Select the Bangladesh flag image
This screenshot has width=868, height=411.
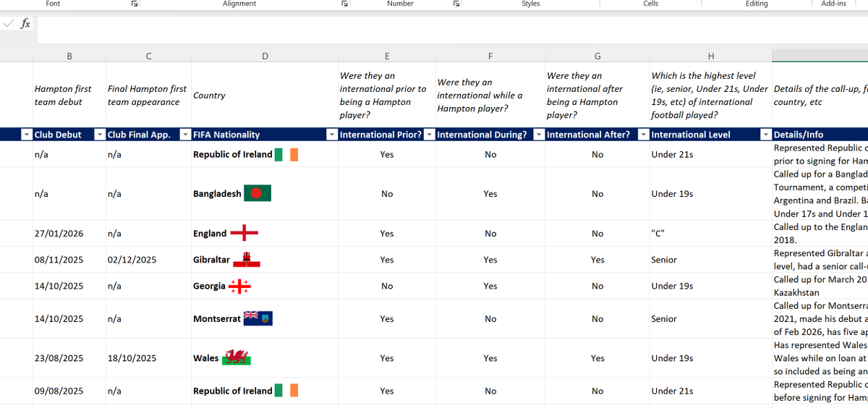258,193
